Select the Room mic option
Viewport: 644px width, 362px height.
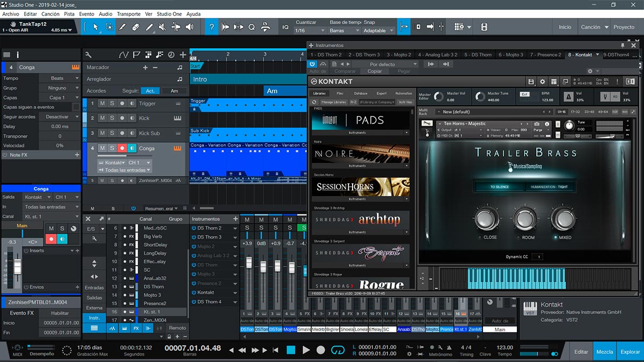[518, 237]
